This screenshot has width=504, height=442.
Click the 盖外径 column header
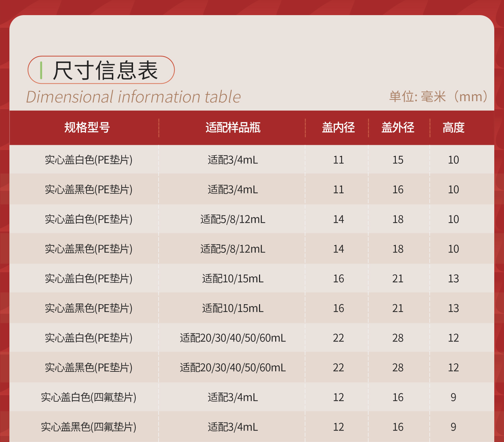[x=398, y=128]
